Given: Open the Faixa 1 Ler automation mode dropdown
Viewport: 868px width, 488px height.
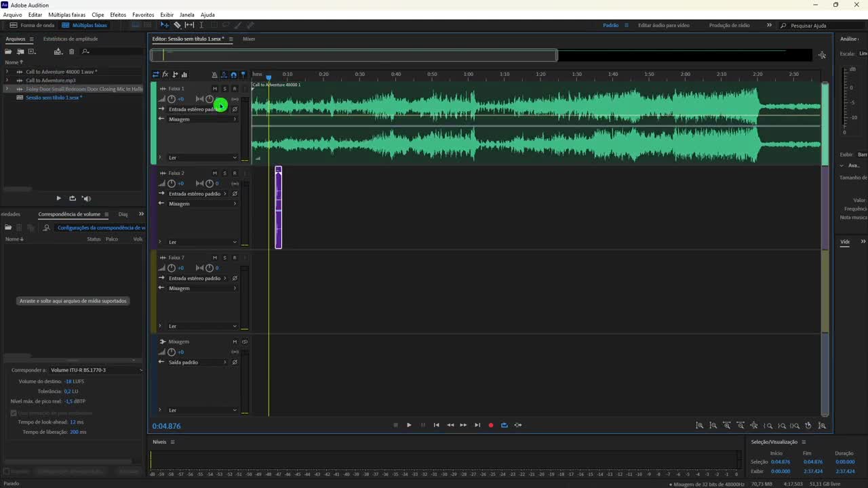Looking at the screenshot, I should pyautogui.click(x=202, y=158).
